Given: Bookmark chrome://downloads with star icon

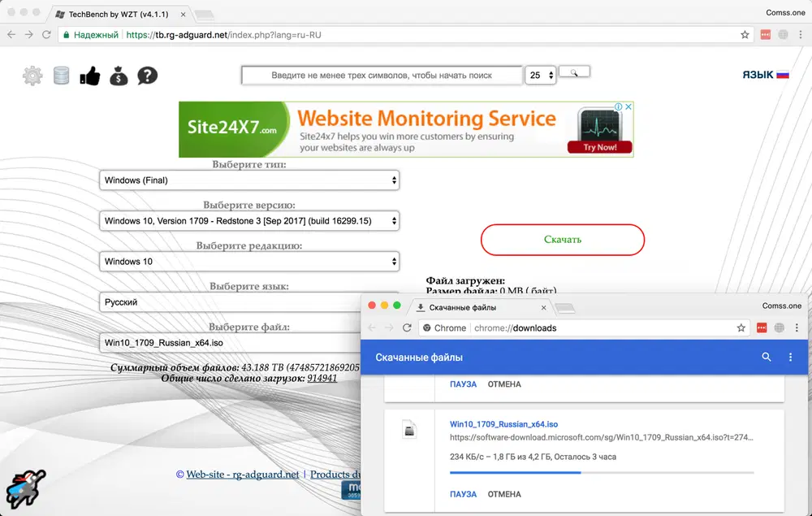Looking at the screenshot, I should [x=741, y=328].
